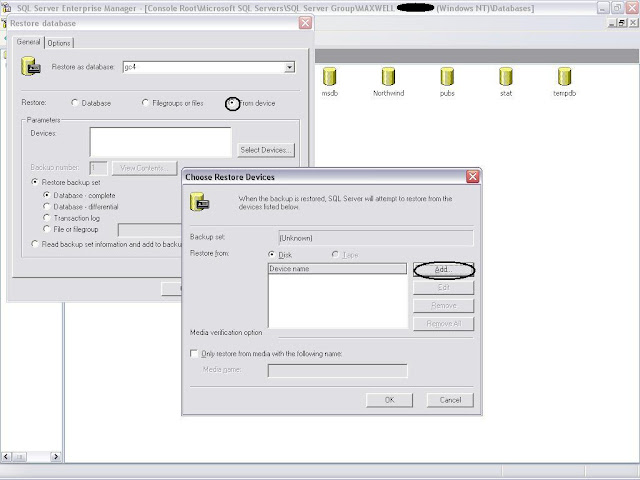Choose Restore backup set option
This screenshot has height=480, width=640.
pos(35,182)
